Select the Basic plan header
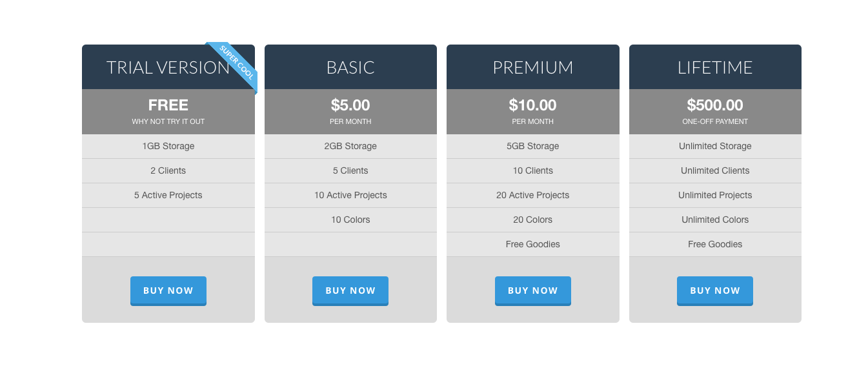 350,67
